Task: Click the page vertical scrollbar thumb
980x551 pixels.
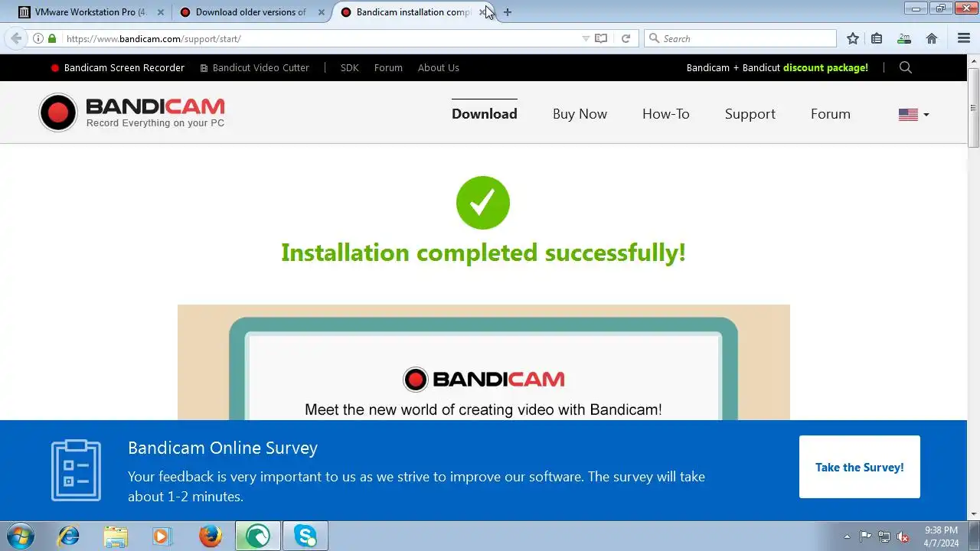Action: click(974, 107)
